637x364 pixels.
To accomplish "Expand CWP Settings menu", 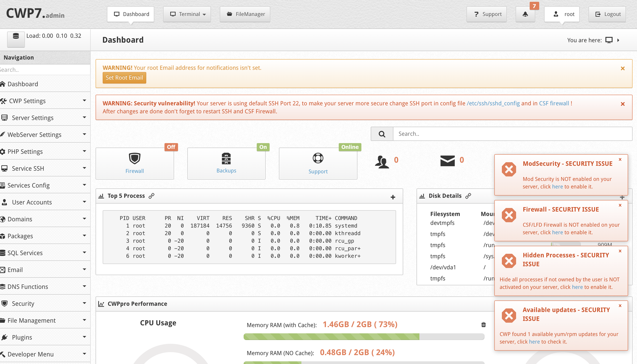I will [x=45, y=101].
